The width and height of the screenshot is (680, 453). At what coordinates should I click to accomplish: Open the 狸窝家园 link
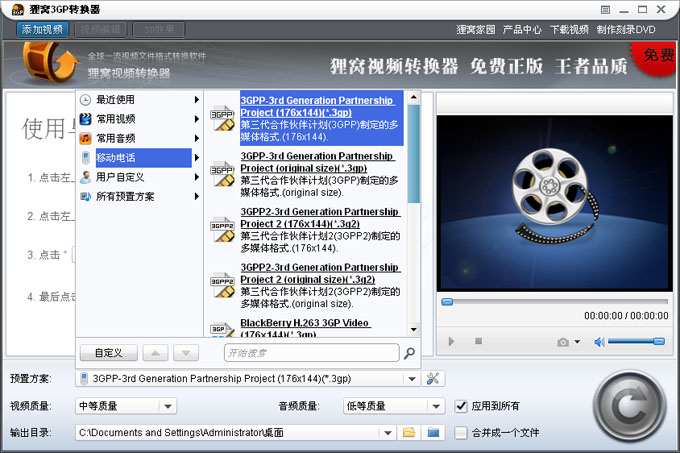[475, 29]
